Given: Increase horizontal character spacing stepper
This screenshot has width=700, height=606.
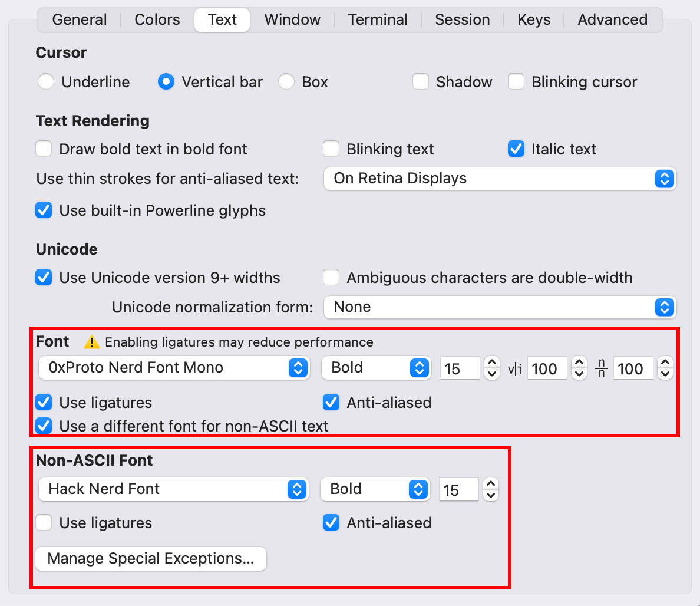Looking at the screenshot, I should tap(579, 363).
